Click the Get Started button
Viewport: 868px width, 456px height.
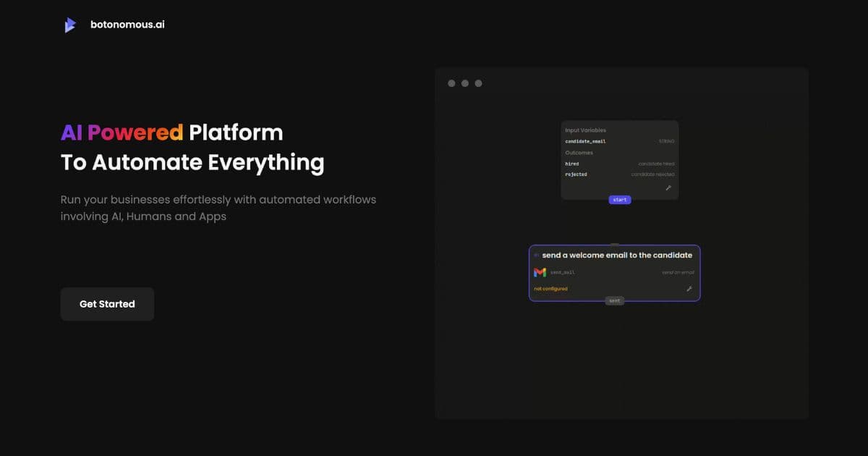tap(107, 304)
